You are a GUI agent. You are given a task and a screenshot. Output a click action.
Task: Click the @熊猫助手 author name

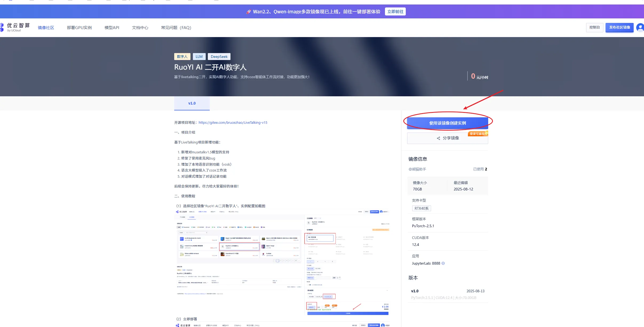(417, 169)
